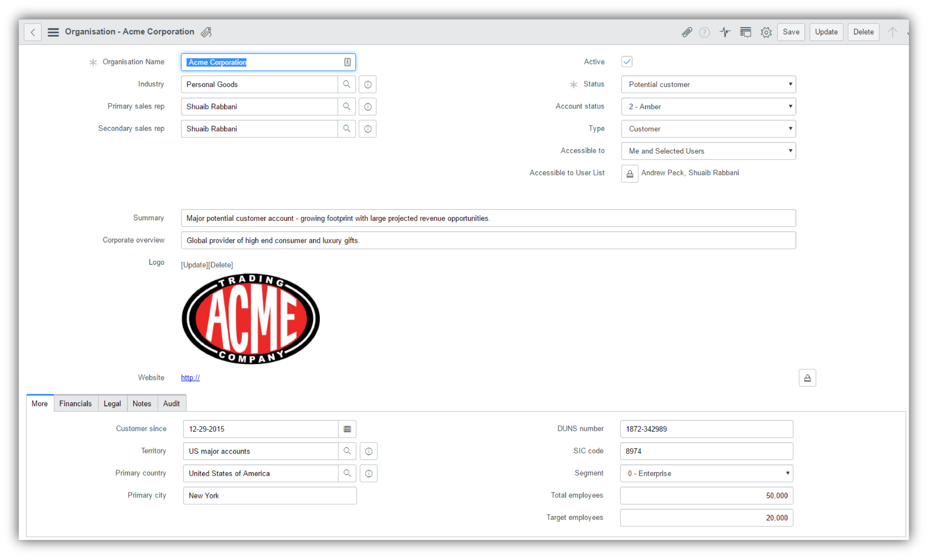Viewport: 929px width, 560px height.
Task: Click the ACME logo image
Action: point(251,319)
